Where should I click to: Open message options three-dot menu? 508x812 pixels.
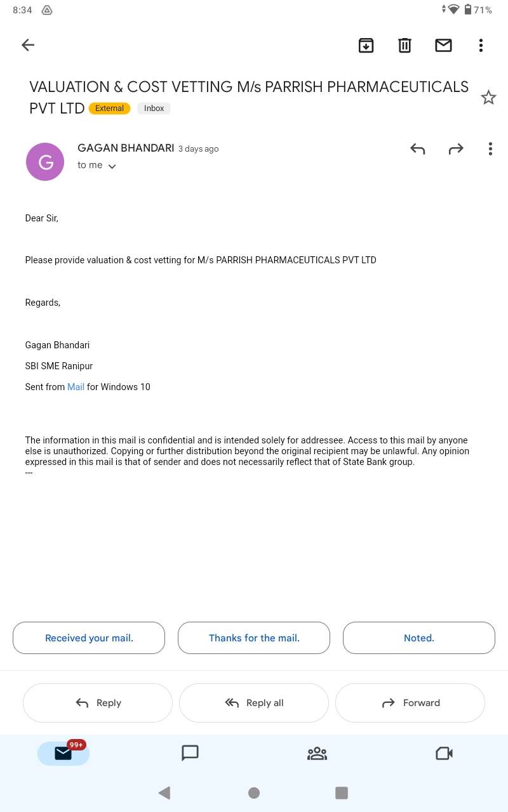(490, 149)
